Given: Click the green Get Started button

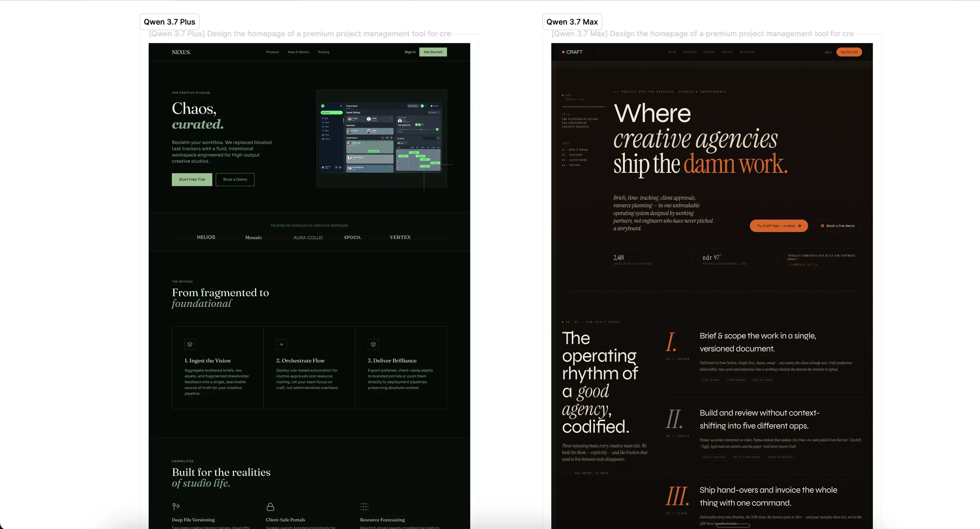Looking at the screenshot, I should pos(433,52).
